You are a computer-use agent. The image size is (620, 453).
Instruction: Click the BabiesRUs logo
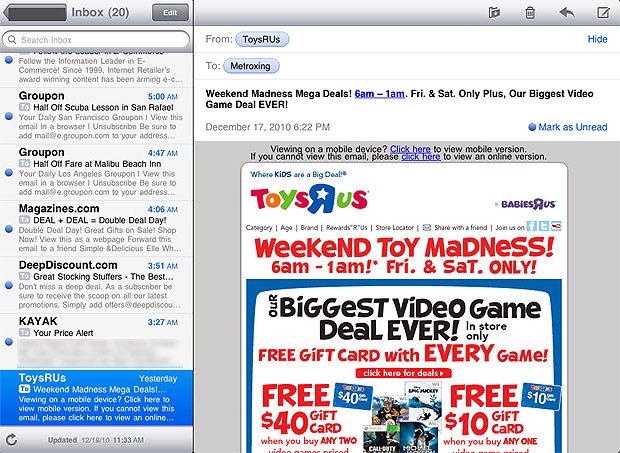[x=528, y=204]
